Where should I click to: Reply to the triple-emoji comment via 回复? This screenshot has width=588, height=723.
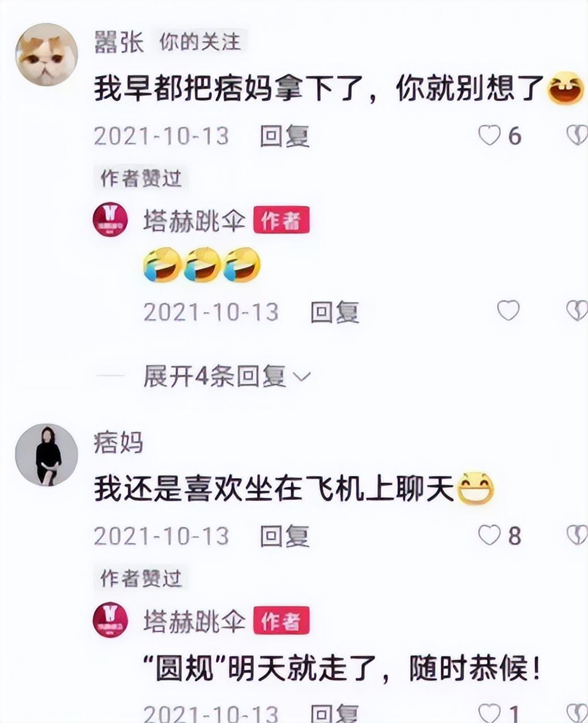(335, 312)
